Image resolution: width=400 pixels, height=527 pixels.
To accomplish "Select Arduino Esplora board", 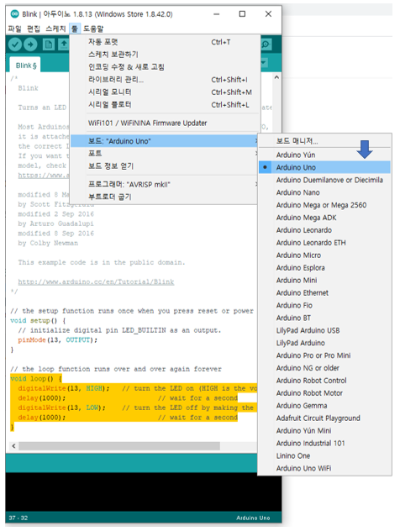I will (324, 268).
